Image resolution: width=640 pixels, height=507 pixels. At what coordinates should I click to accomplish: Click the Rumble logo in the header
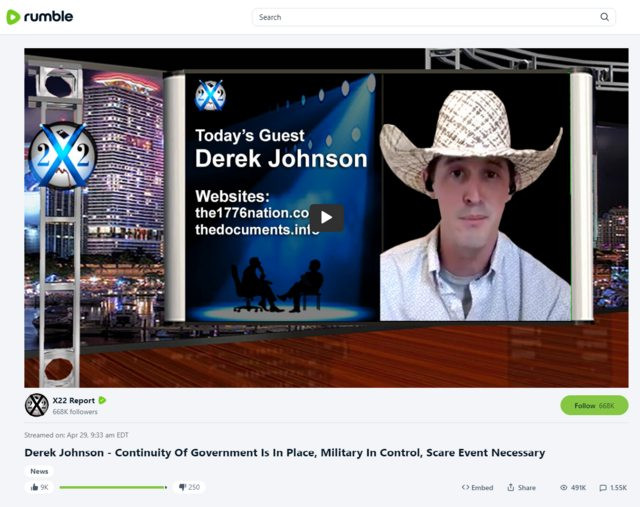click(40, 17)
